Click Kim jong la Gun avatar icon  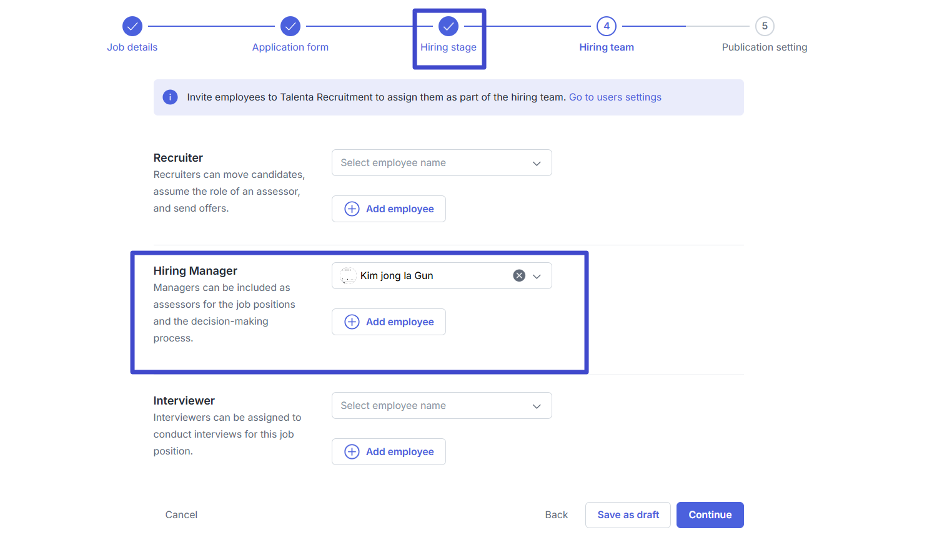[x=348, y=276]
